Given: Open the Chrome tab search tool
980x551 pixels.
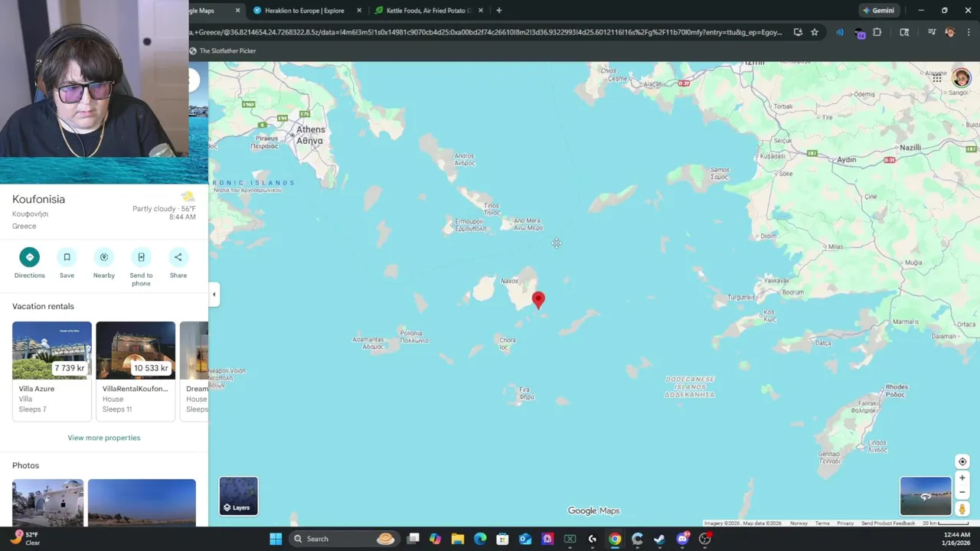Looking at the screenshot, I should (x=904, y=32).
